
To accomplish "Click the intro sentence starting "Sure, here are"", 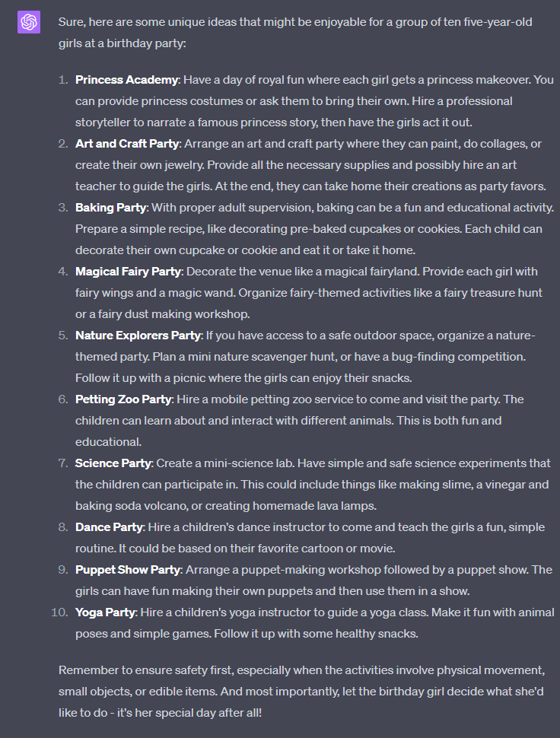I will pyautogui.click(x=295, y=32).
